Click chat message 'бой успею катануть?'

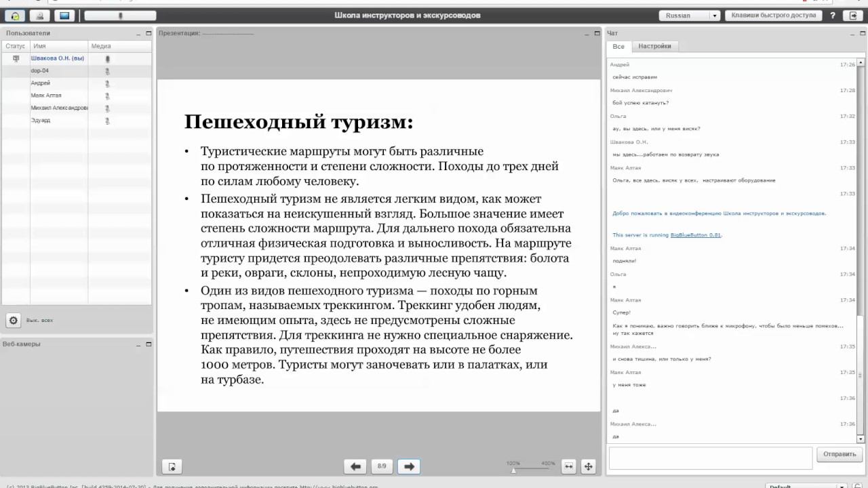point(641,103)
